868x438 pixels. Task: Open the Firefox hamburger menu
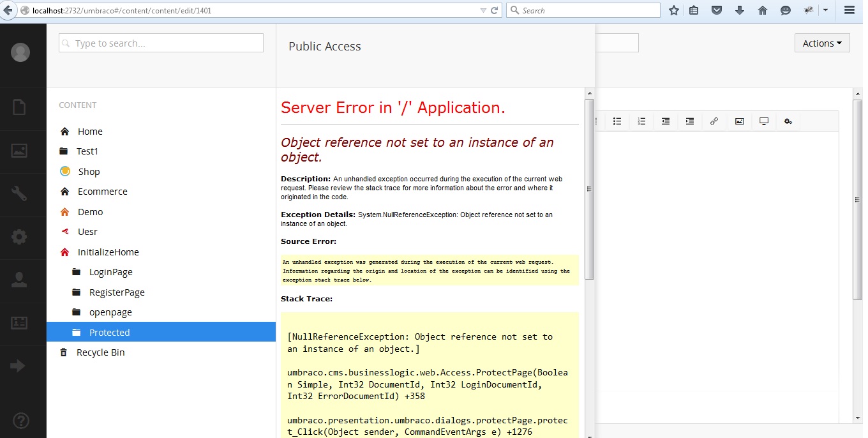point(849,10)
